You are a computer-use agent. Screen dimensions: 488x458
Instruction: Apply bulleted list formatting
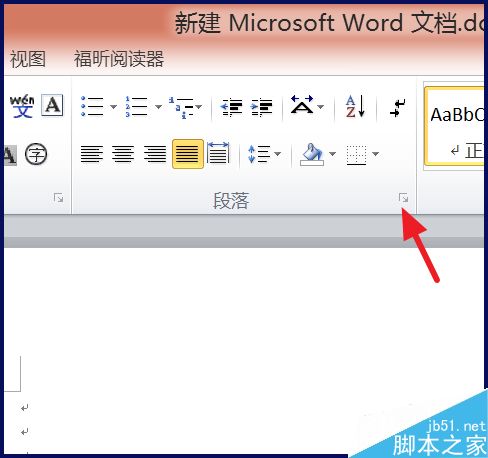pos(92,107)
